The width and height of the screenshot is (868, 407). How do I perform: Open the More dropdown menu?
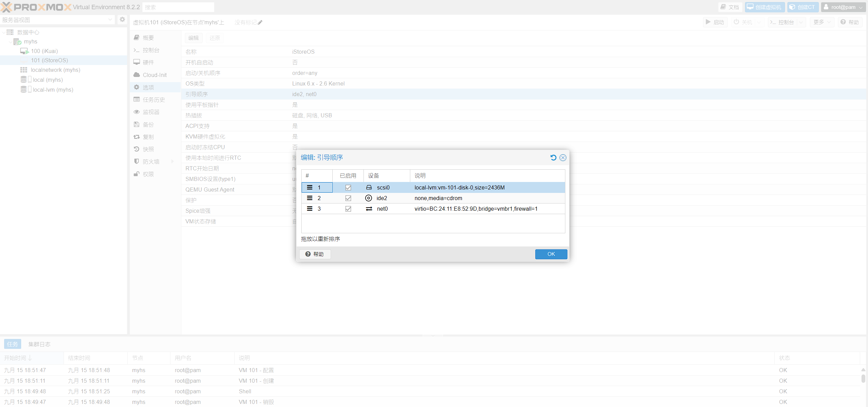point(822,22)
